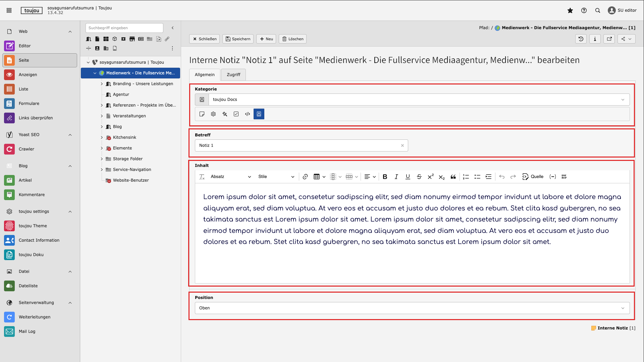
Task: Click the link page type icon
Action: (167, 39)
